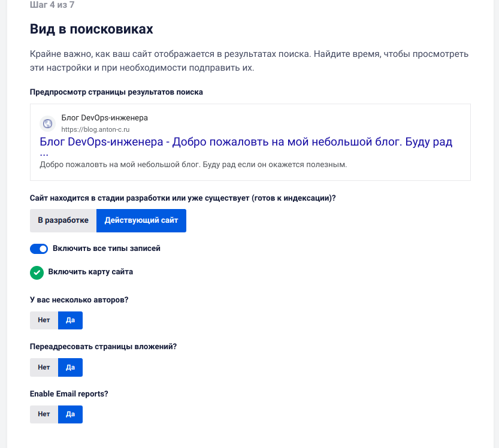
Task: Choose 'Да' for multiple authors question
Action: coord(70,320)
